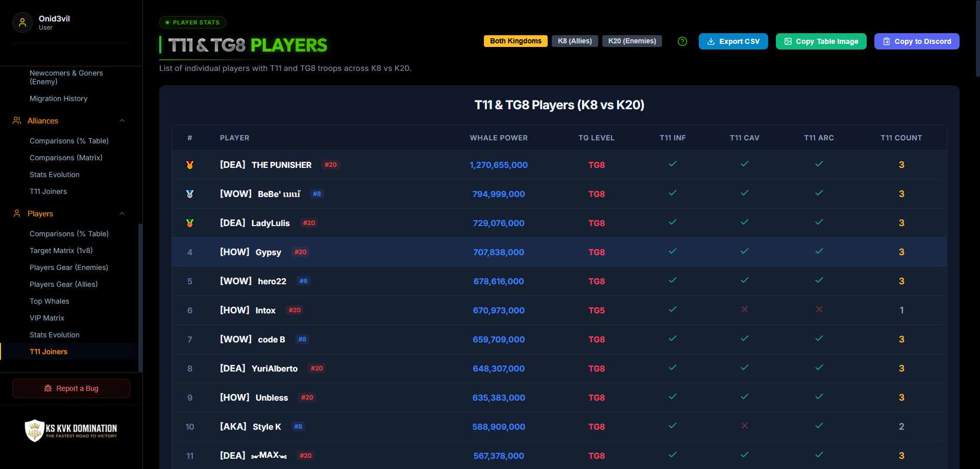Viewport: 980px width, 469px height.
Task: Click Copy Table Image button
Action: [x=821, y=41]
